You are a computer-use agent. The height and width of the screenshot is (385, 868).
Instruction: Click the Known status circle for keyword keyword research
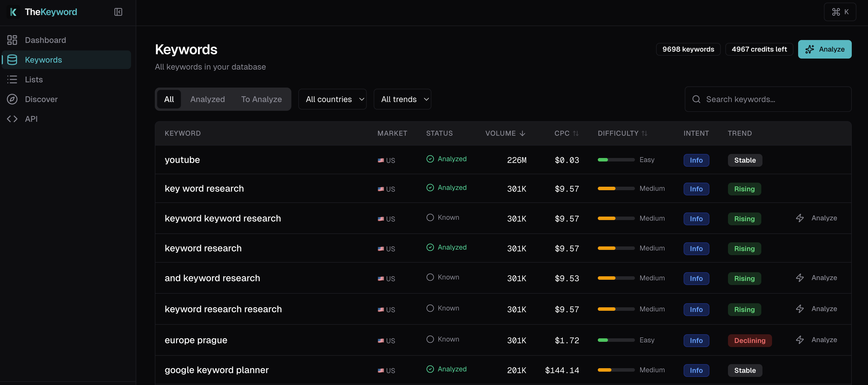430,217
